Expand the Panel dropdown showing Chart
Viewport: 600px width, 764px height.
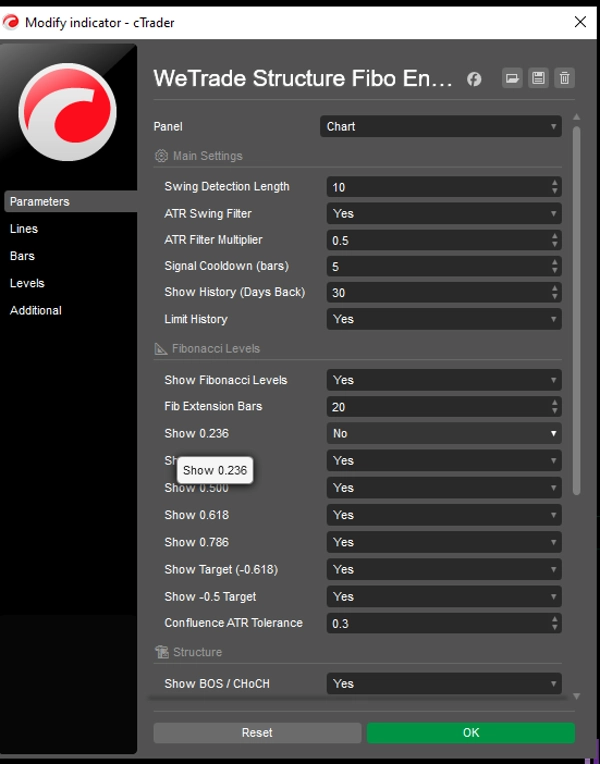click(x=441, y=127)
